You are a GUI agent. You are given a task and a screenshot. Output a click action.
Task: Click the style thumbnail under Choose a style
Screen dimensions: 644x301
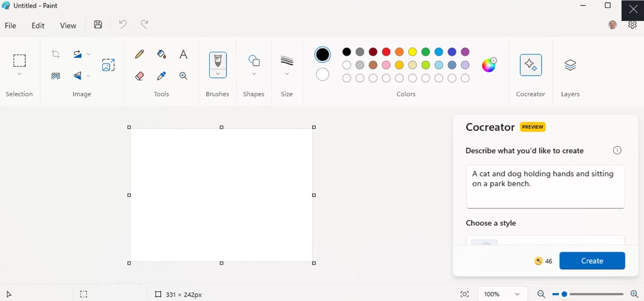pos(484,242)
